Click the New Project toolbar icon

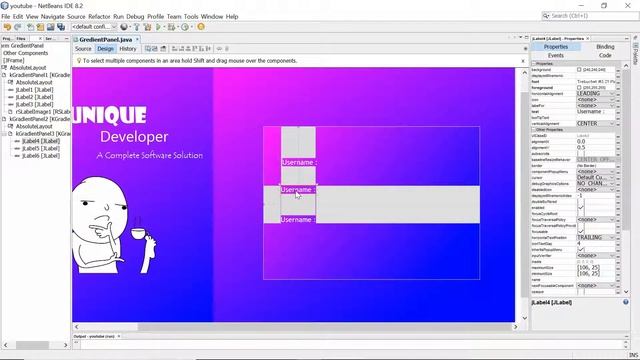click(x=40, y=27)
